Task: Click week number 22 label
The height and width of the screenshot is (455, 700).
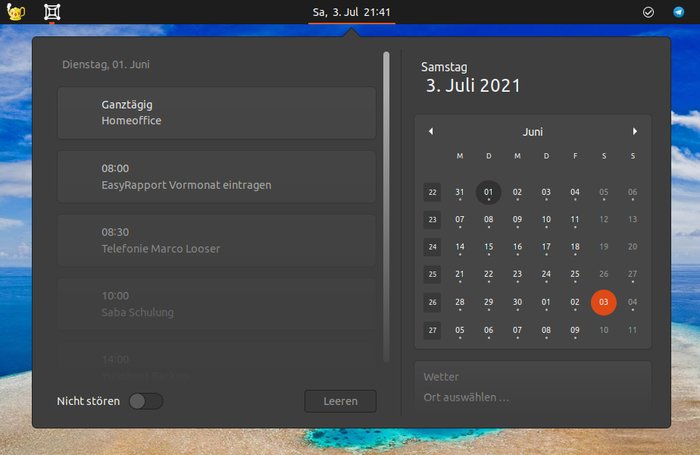Action: point(432,192)
